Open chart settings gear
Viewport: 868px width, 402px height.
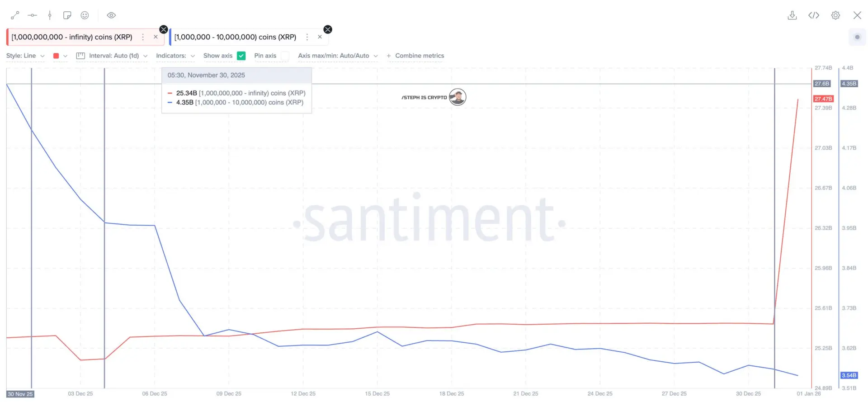pos(835,15)
